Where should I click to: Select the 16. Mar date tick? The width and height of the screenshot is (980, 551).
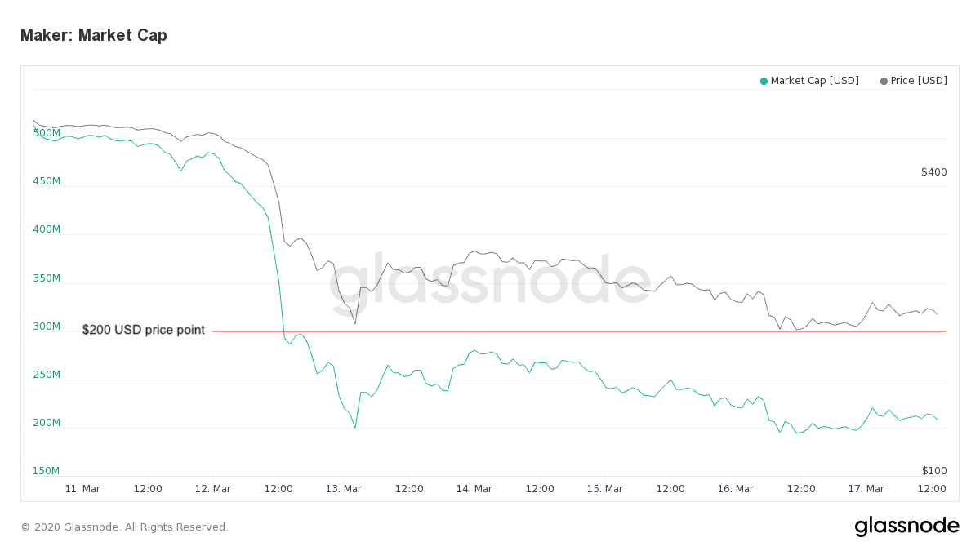pyautogui.click(x=736, y=489)
